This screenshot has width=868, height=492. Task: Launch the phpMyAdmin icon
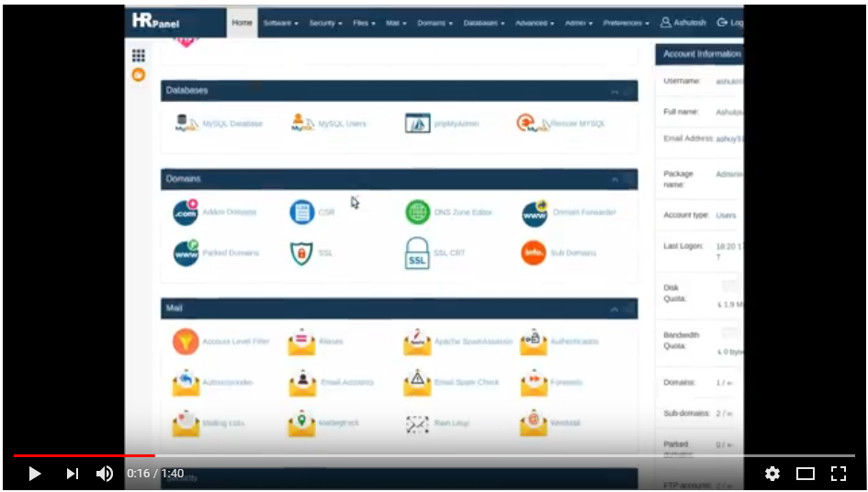pyautogui.click(x=417, y=123)
